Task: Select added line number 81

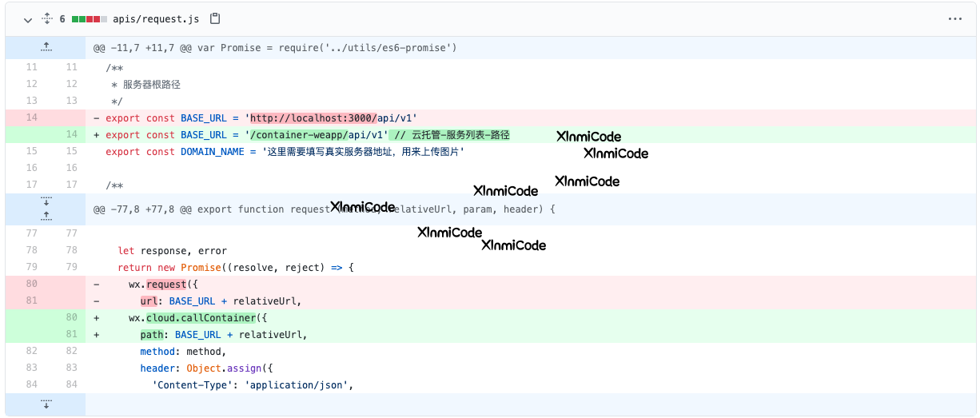Action: tap(71, 335)
